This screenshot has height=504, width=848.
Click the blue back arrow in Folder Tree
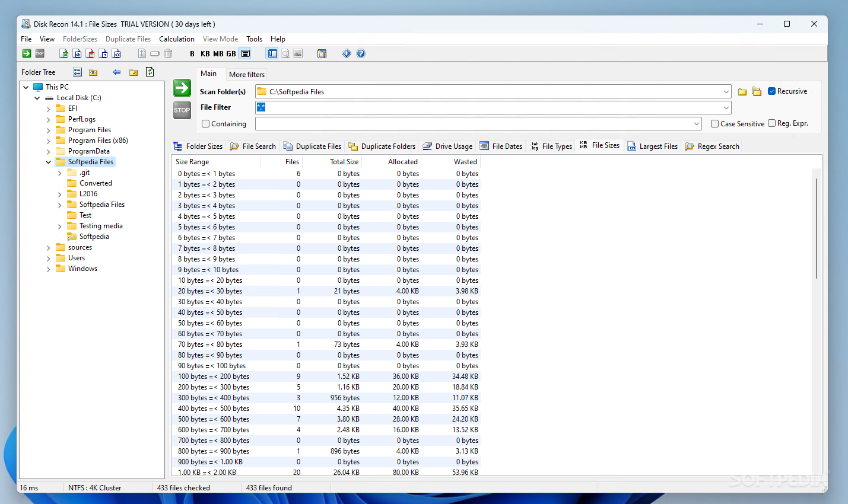[x=117, y=72]
